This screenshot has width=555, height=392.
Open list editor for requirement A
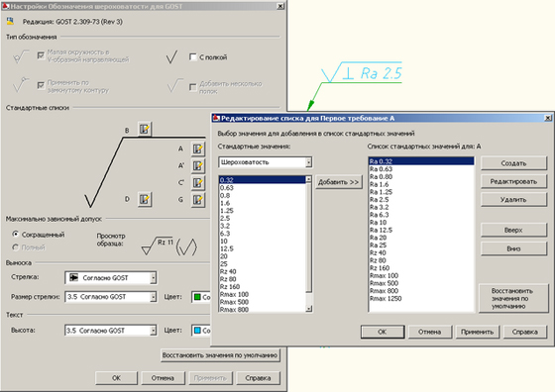198,148
